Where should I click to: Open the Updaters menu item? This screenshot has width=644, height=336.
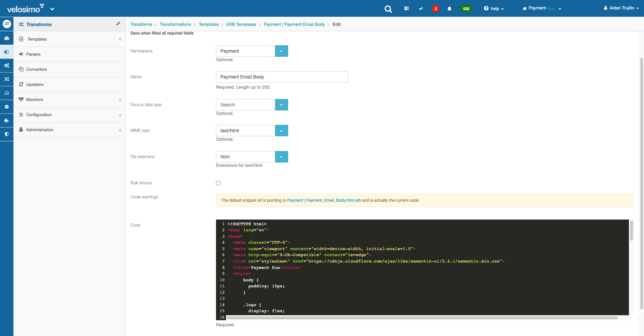point(69,84)
